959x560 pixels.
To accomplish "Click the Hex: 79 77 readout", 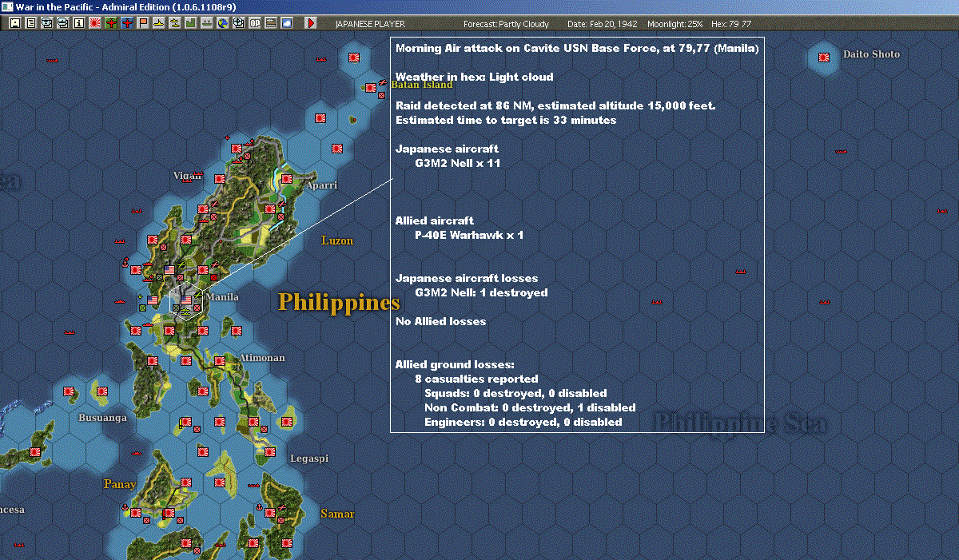I will click(x=730, y=24).
